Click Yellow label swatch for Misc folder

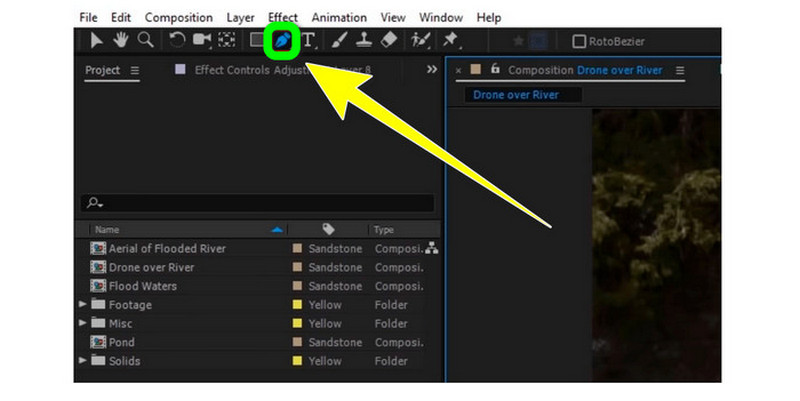297,323
